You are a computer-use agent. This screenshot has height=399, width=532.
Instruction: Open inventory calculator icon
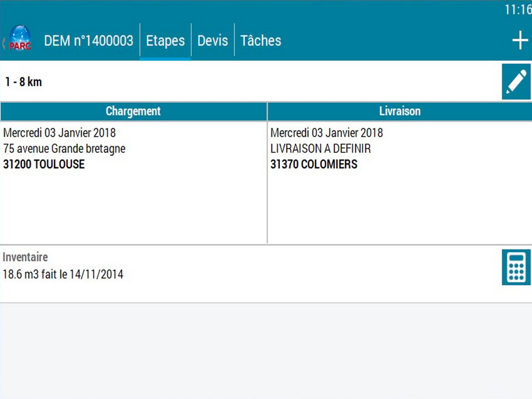[x=516, y=267]
